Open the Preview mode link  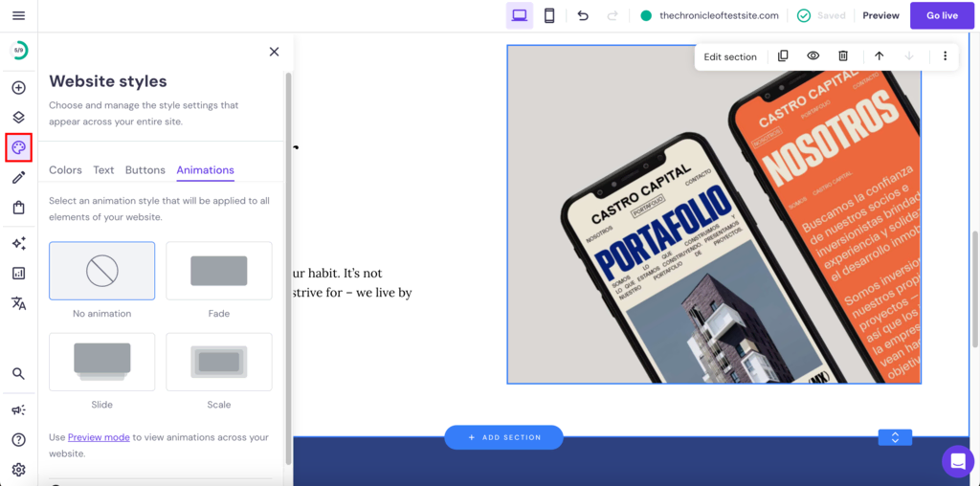coord(99,437)
